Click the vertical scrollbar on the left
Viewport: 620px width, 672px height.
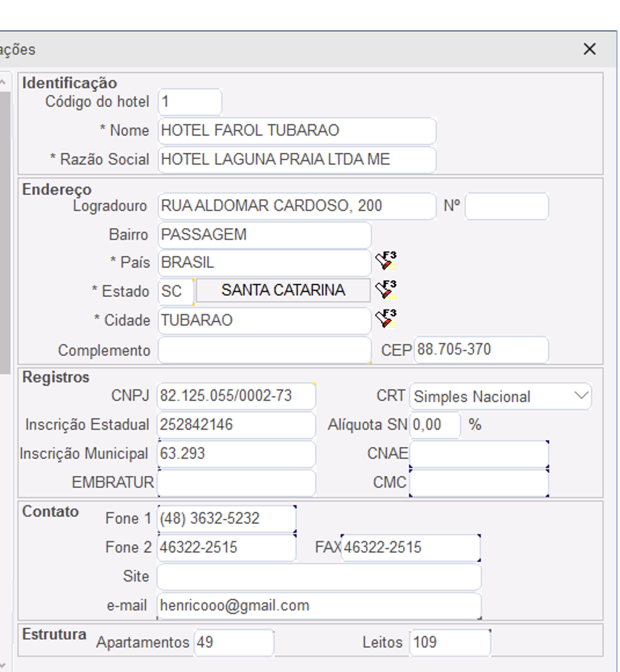click(5, 232)
